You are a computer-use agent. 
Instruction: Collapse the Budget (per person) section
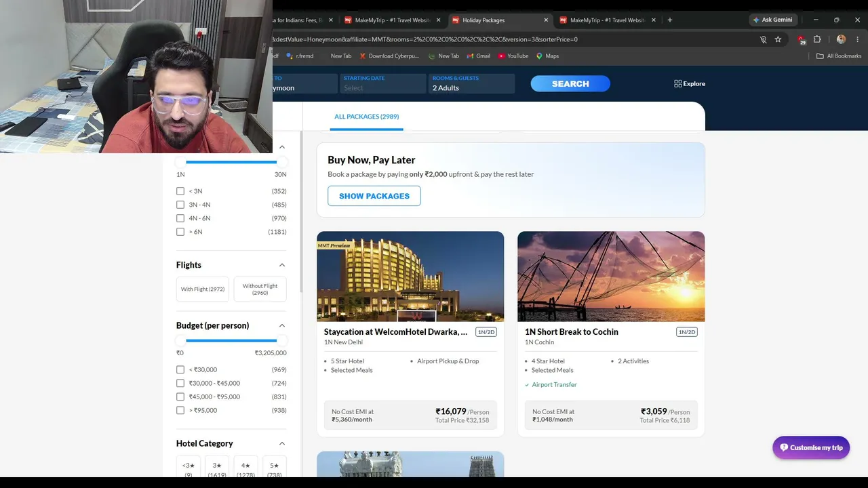(282, 325)
